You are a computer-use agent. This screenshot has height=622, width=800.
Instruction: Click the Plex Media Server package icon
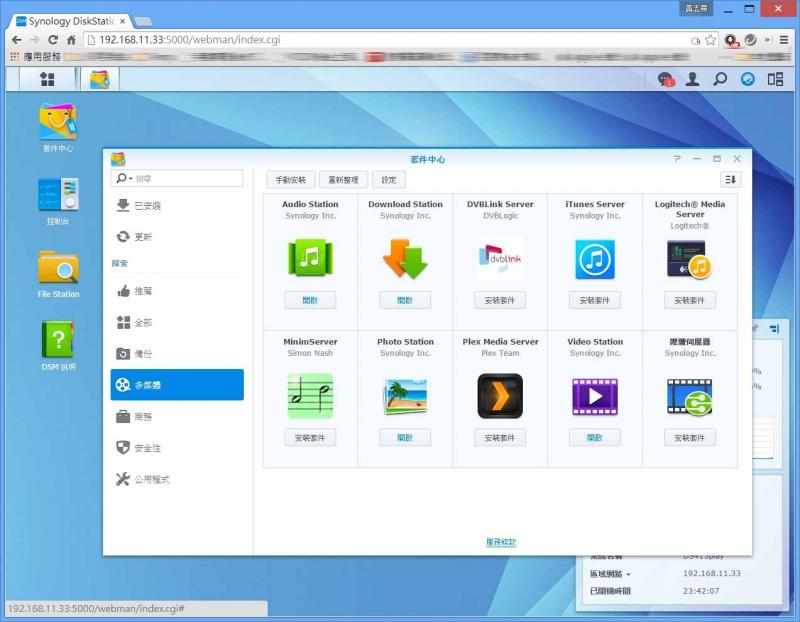click(x=500, y=396)
